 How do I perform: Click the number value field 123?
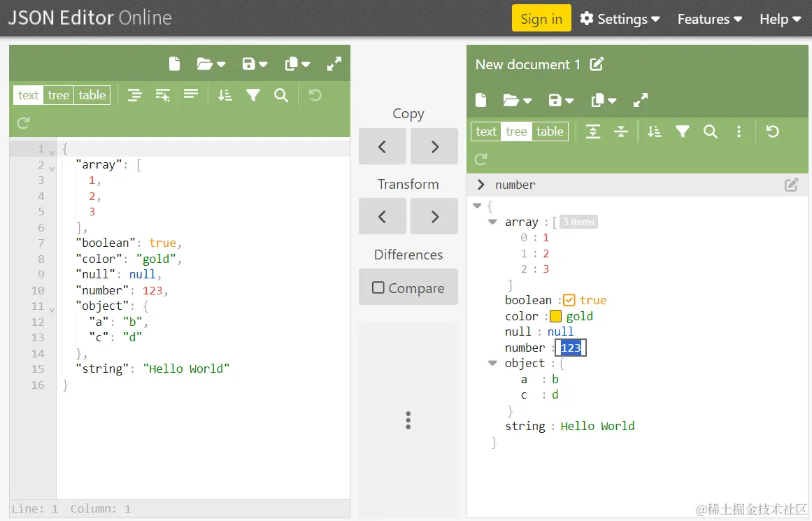click(571, 348)
